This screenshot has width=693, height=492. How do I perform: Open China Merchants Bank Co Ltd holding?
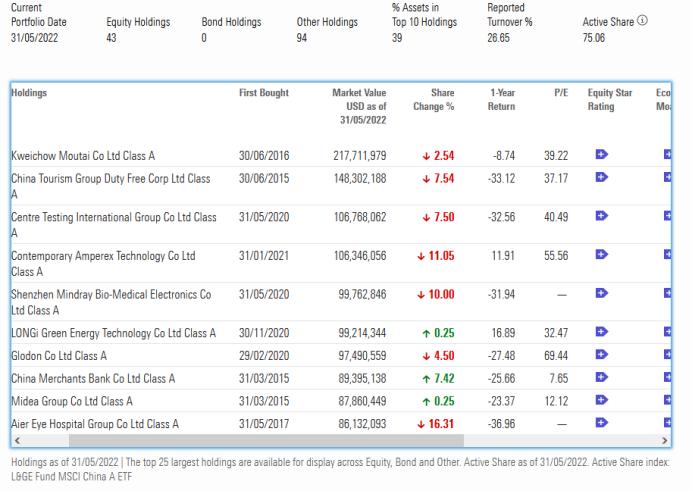pos(93,378)
